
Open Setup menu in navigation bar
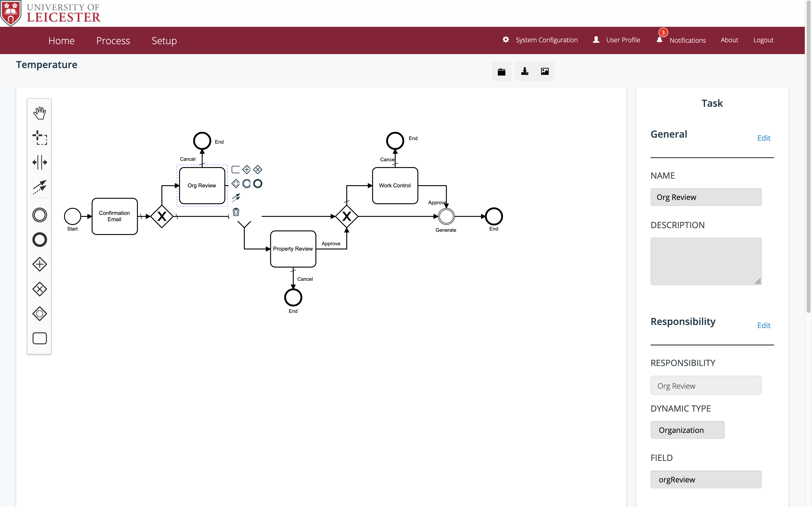(164, 40)
